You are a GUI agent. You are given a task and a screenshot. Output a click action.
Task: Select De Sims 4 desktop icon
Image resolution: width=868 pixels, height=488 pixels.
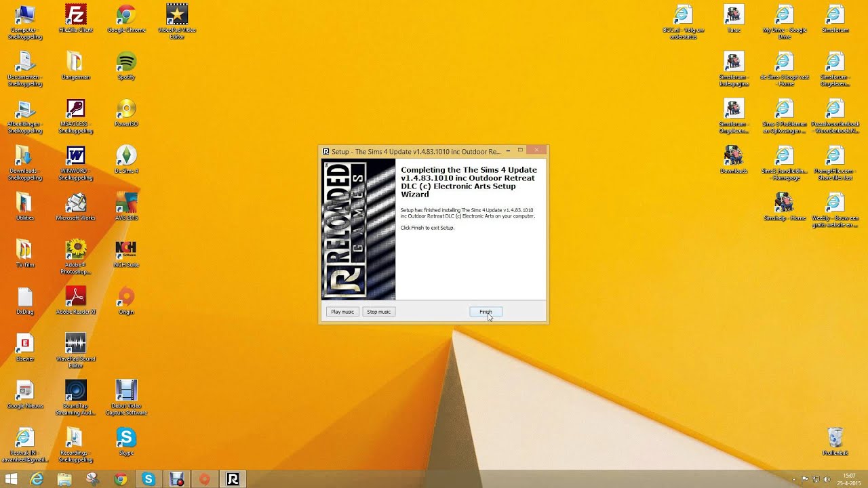click(x=126, y=159)
